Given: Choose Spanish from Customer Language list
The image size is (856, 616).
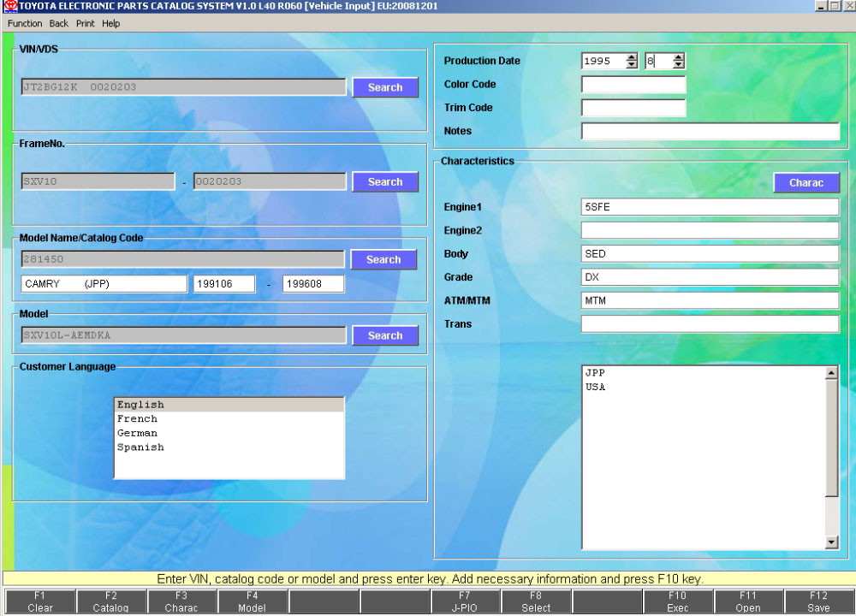Looking at the screenshot, I should click(x=140, y=447).
